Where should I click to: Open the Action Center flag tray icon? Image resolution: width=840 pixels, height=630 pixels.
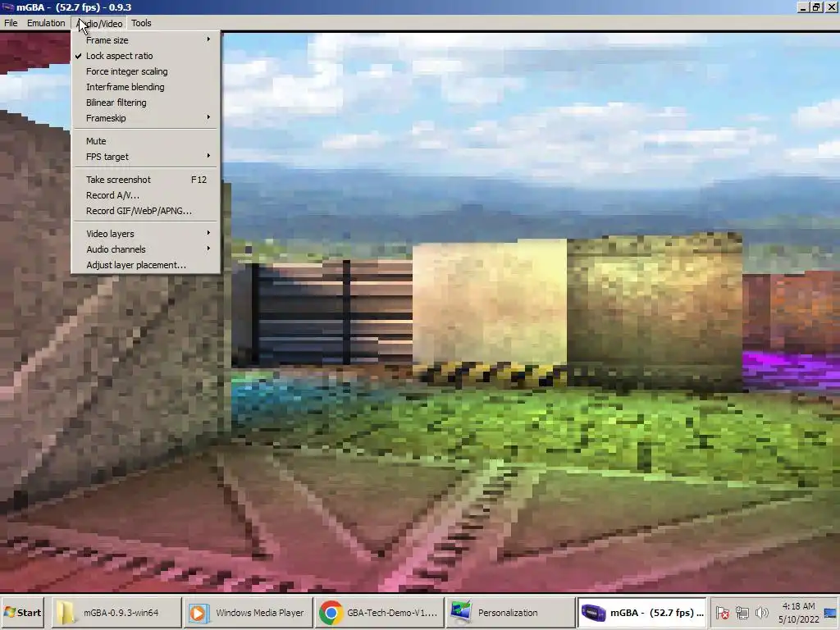(723, 612)
